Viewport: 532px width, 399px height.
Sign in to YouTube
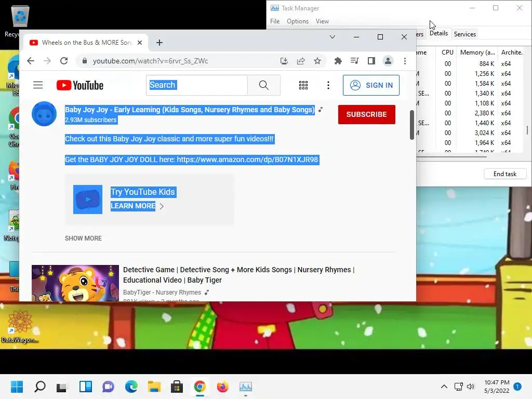[371, 85]
